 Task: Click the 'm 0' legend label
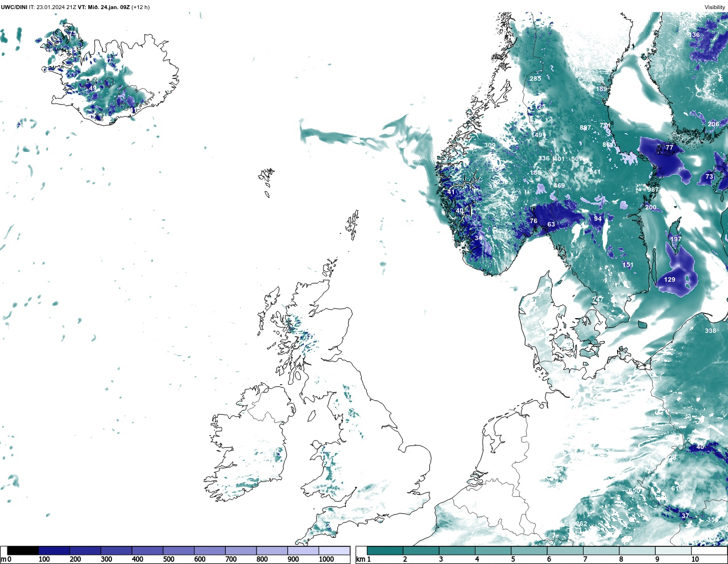pyautogui.click(x=6, y=559)
